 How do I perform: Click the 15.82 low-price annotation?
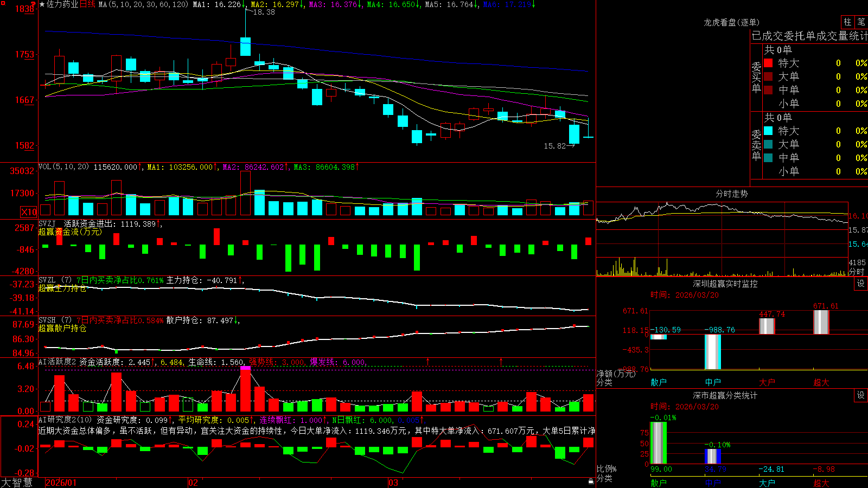(x=555, y=146)
